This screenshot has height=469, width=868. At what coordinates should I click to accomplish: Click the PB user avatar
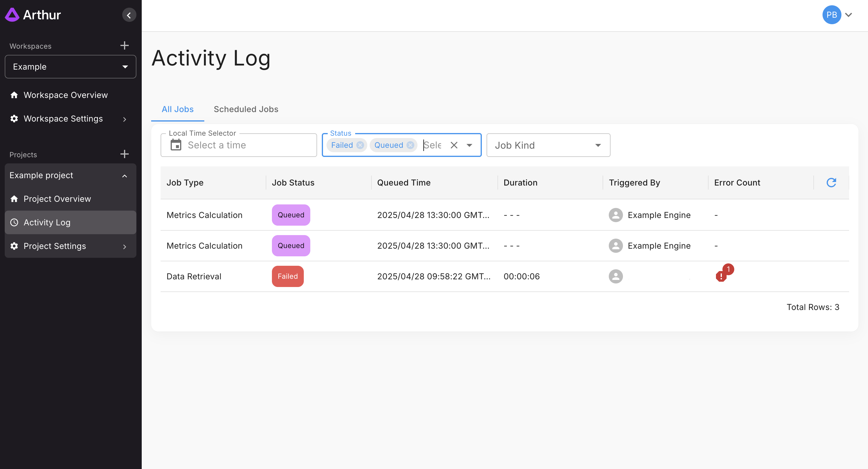pyautogui.click(x=831, y=15)
